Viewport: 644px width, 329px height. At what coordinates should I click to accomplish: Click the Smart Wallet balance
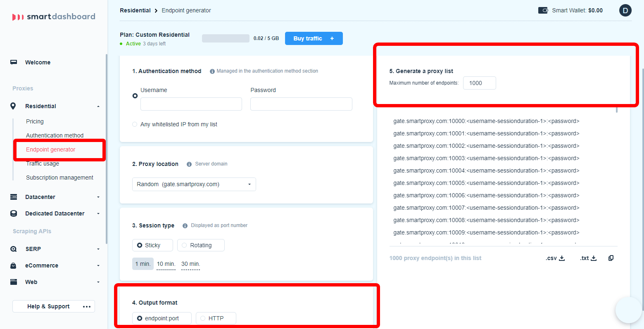577,10
